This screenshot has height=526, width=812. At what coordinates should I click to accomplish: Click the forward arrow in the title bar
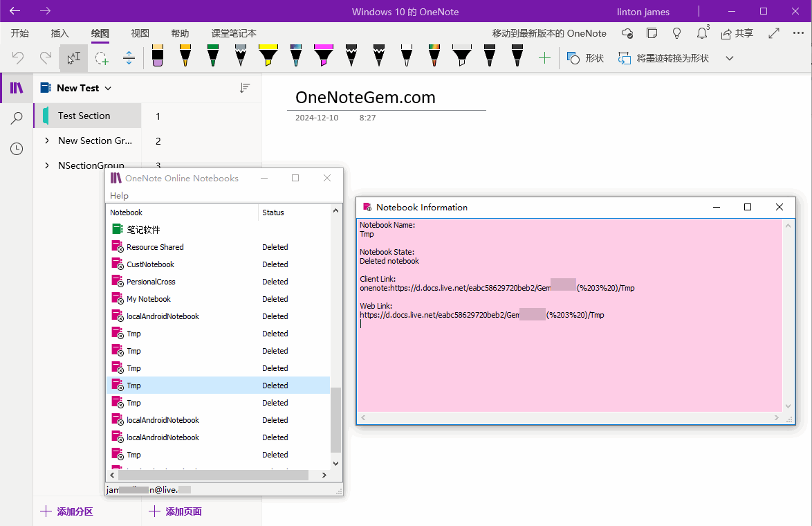(x=45, y=11)
